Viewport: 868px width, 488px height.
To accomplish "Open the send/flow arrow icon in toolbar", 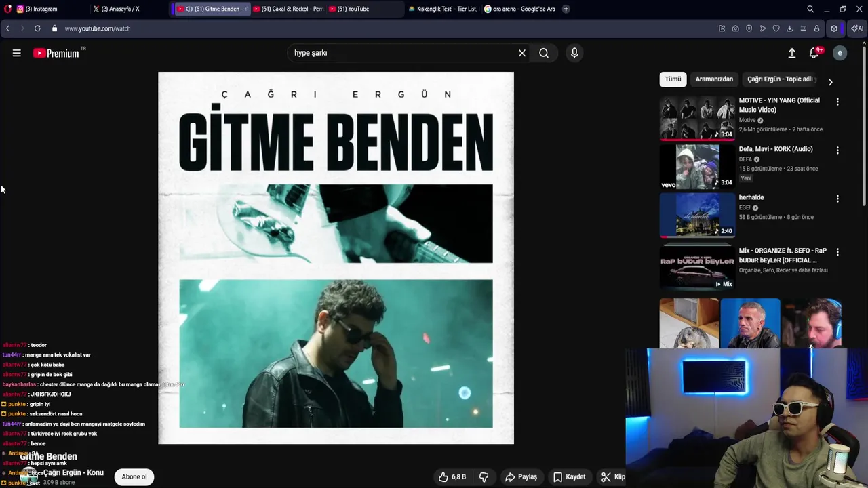I will (762, 28).
